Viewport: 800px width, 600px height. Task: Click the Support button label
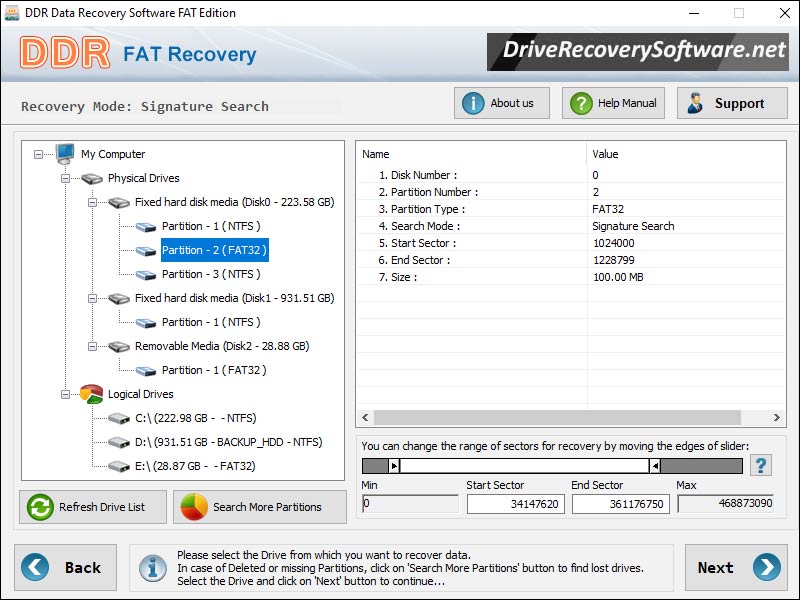coord(739,103)
